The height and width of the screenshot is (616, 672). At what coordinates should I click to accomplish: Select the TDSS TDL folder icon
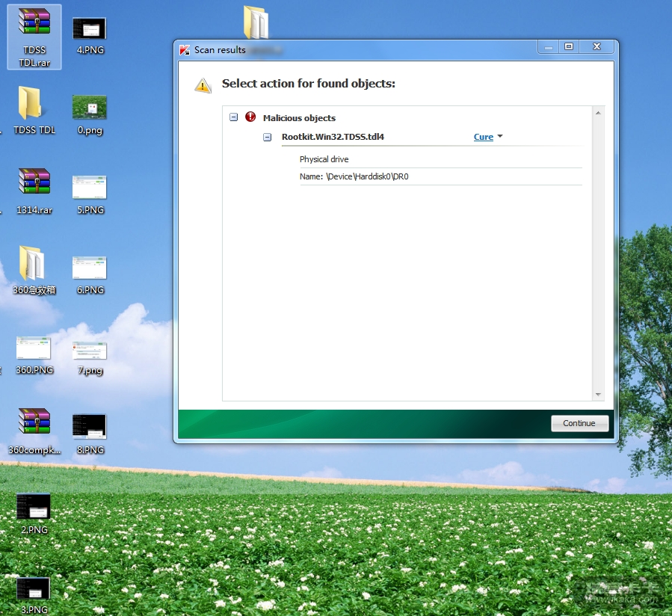point(30,104)
